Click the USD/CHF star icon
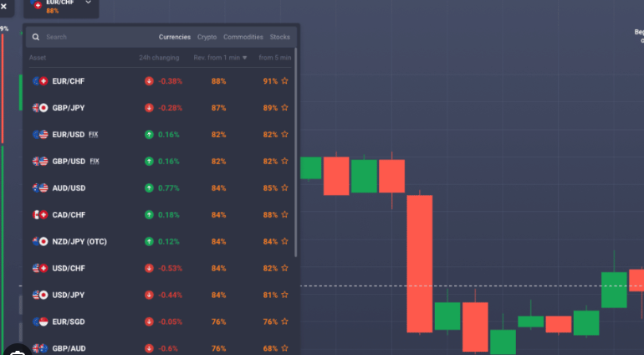This screenshot has height=355, width=644. [285, 269]
